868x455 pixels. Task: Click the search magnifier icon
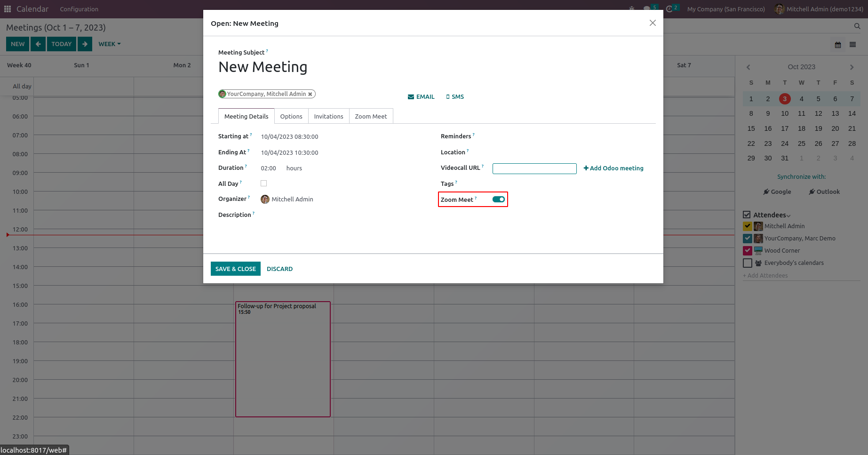coord(857,26)
